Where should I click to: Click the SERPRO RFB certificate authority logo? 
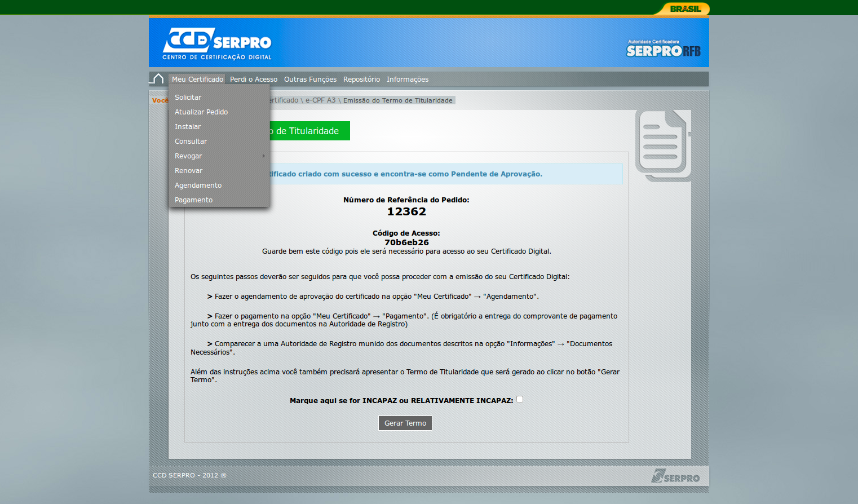663,49
